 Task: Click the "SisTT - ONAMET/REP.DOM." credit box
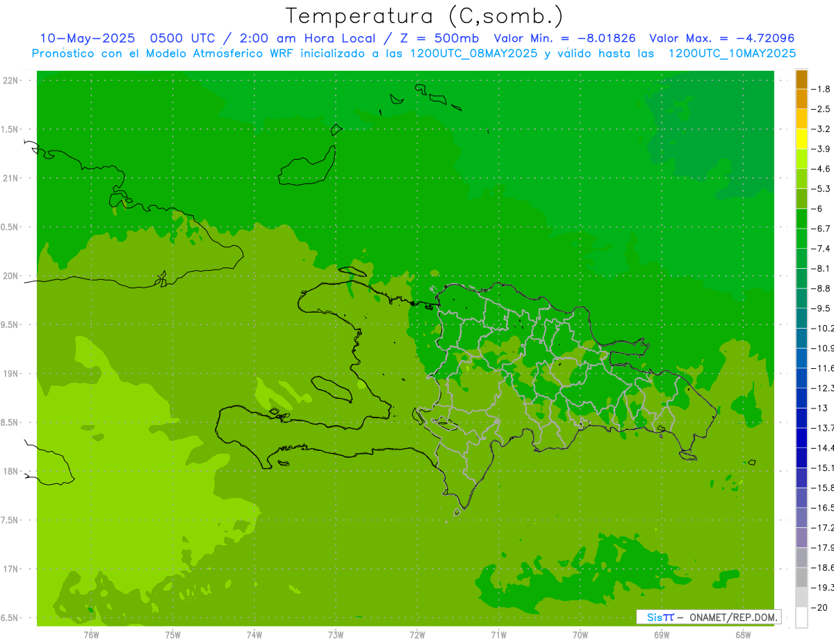[x=709, y=617]
